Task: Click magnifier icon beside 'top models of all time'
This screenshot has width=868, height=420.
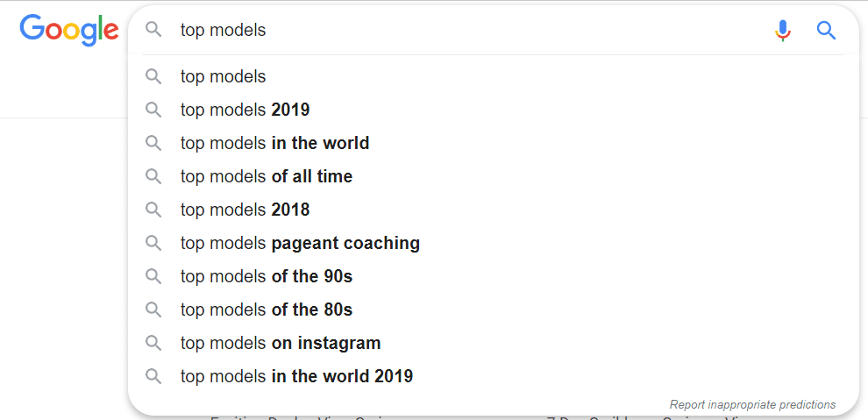Action: 153,176
